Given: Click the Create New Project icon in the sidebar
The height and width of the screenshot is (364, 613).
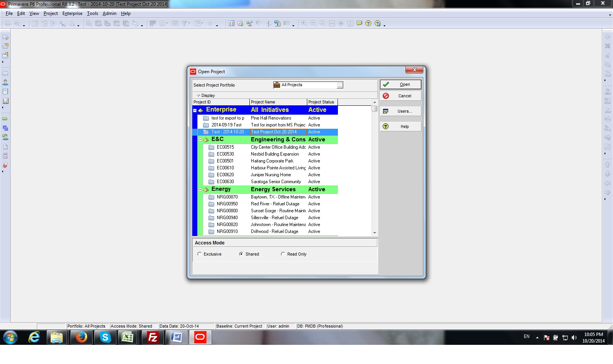Looking at the screenshot, I should click(5, 37).
